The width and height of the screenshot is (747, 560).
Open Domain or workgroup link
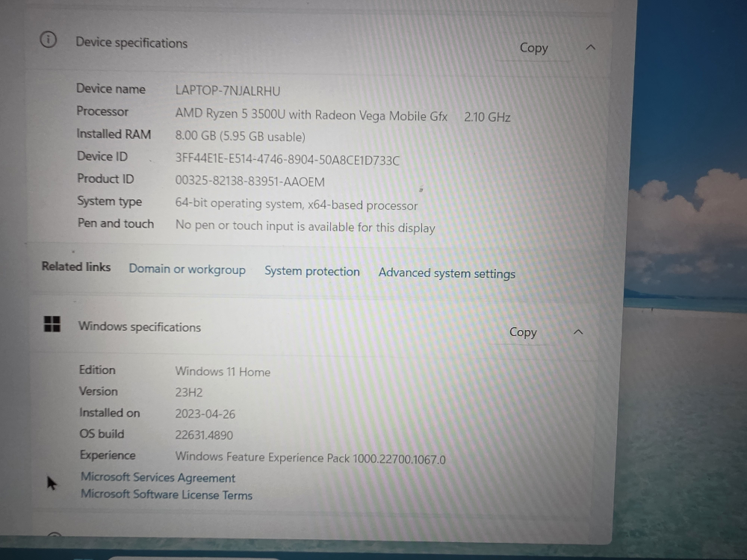pos(187,270)
